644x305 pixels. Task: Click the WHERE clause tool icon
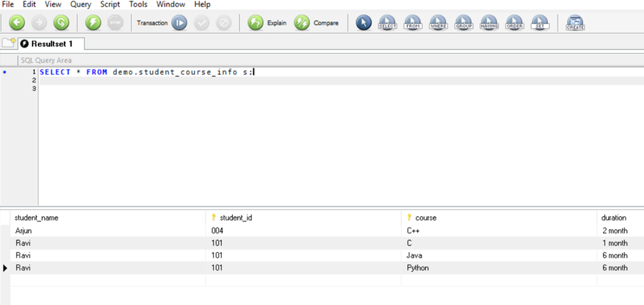point(438,23)
